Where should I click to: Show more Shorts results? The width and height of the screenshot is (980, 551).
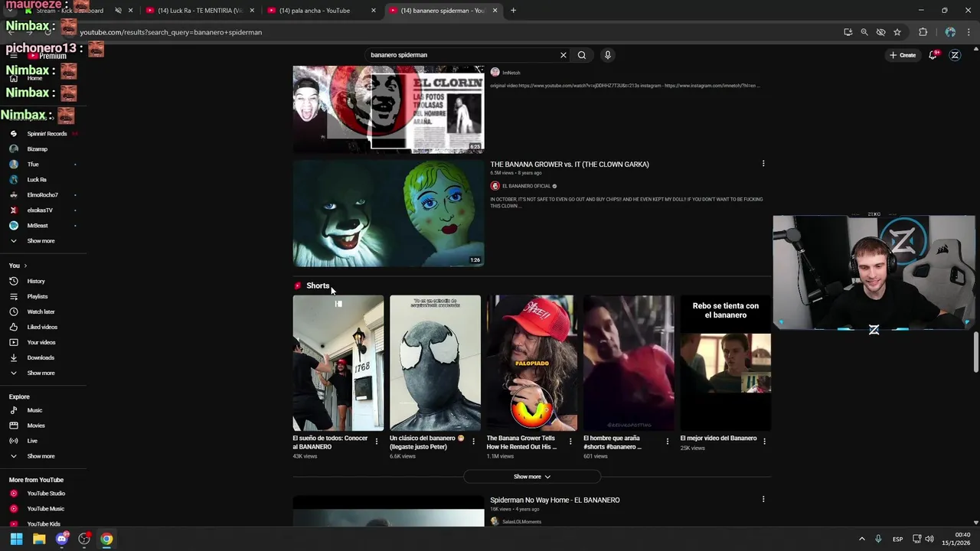click(x=532, y=477)
